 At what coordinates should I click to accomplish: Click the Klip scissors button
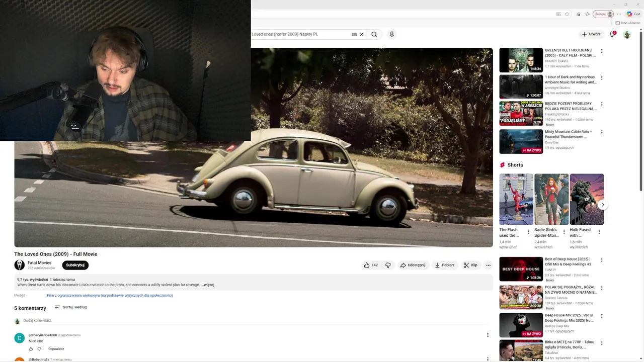[x=471, y=265]
